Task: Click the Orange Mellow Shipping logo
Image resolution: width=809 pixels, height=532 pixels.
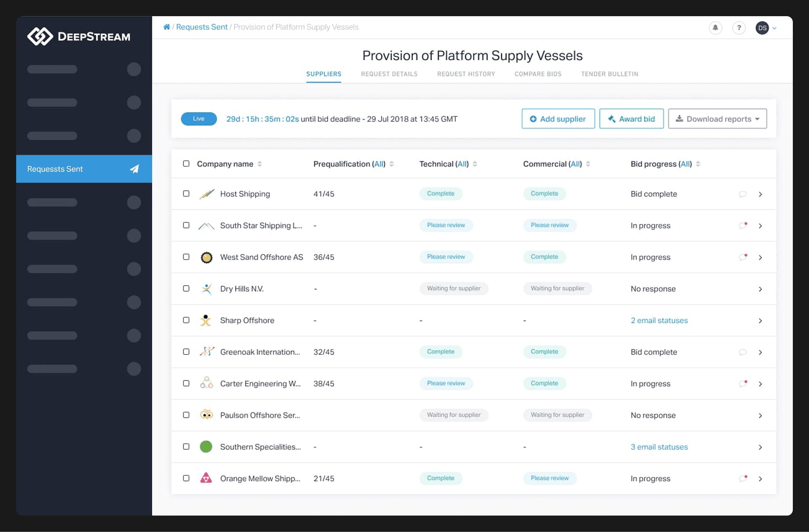Action: coord(206,478)
